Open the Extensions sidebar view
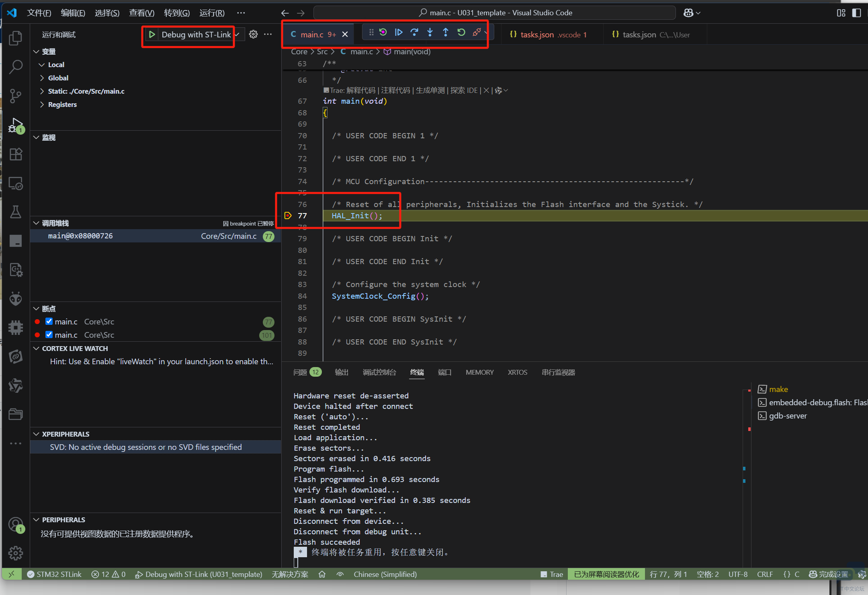The image size is (868, 595). coord(16,154)
